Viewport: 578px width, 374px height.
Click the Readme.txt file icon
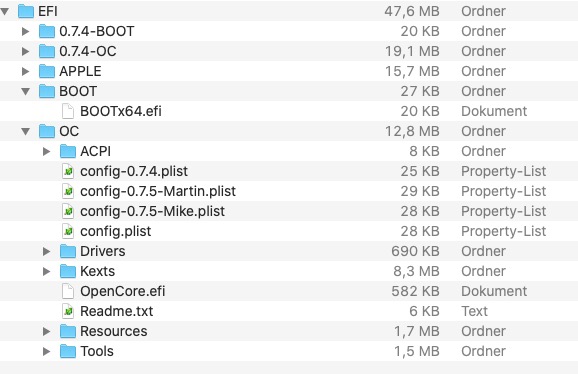coord(68,311)
